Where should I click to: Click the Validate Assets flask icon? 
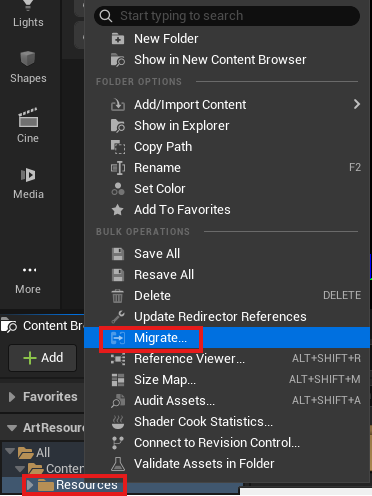(118, 464)
